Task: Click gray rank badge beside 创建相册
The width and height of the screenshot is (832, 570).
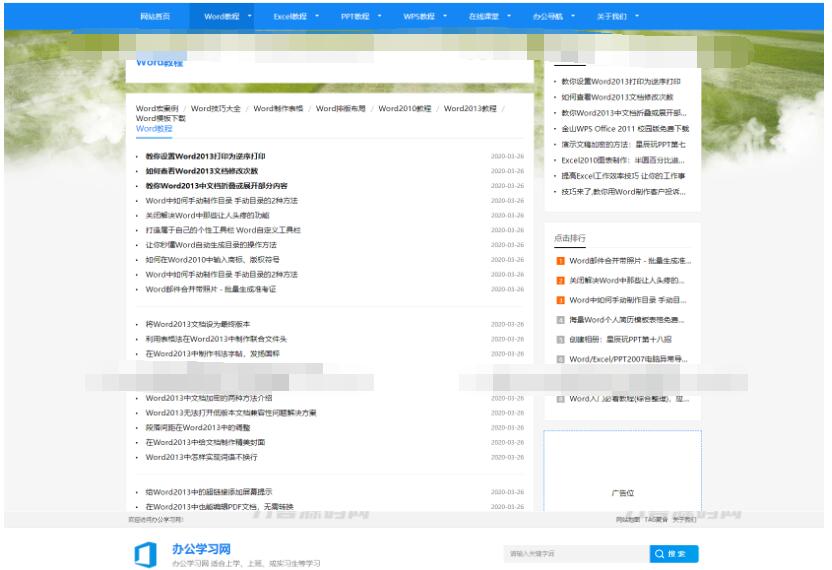Action: pyautogui.click(x=560, y=340)
